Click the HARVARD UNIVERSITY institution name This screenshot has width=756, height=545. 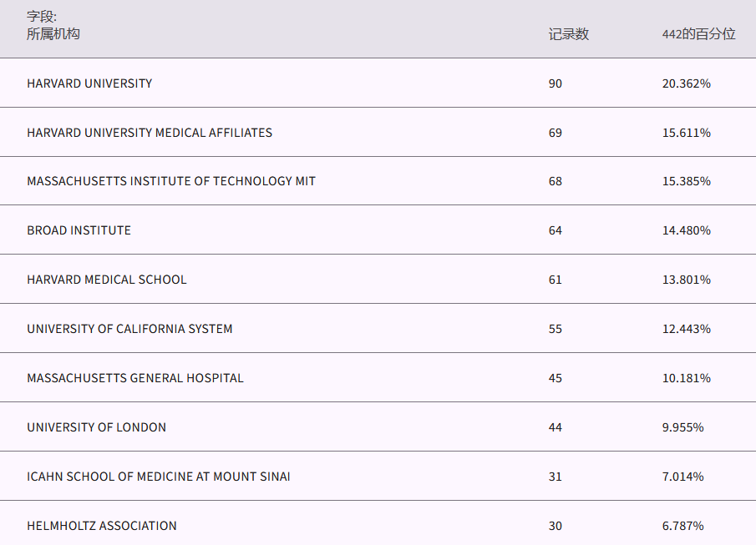[89, 83]
